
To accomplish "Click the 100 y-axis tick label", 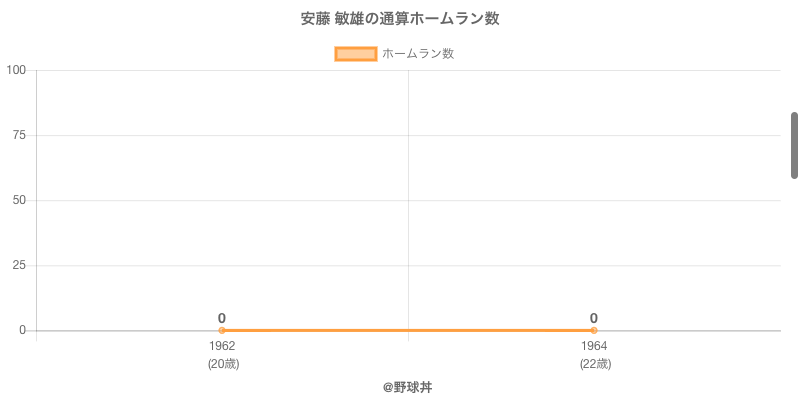I will point(16,70).
